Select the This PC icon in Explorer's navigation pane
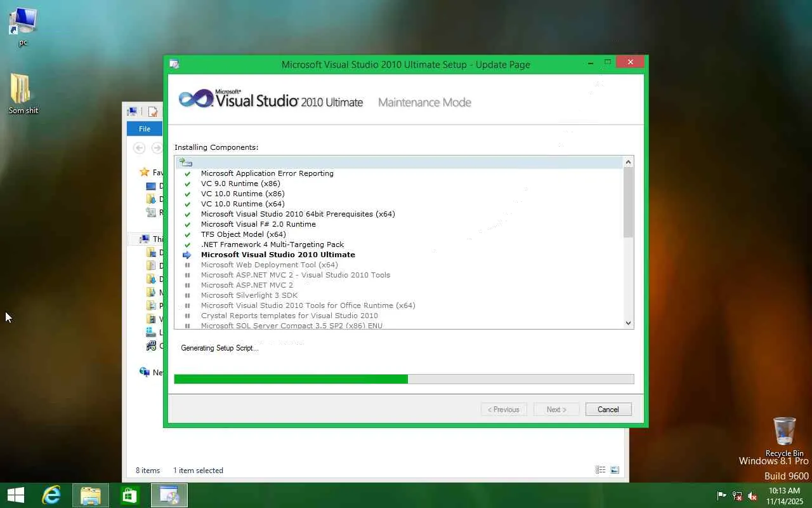 tap(145, 239)
